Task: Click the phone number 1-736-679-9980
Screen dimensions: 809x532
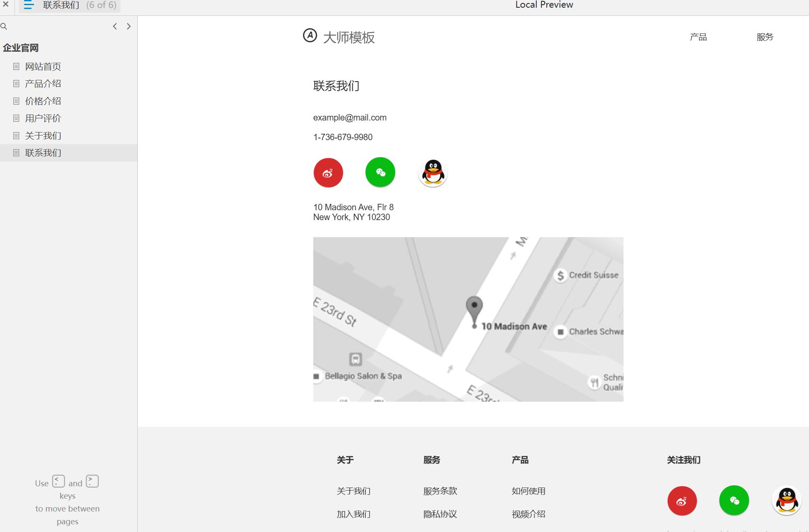Action: click(x=343, y=137)
